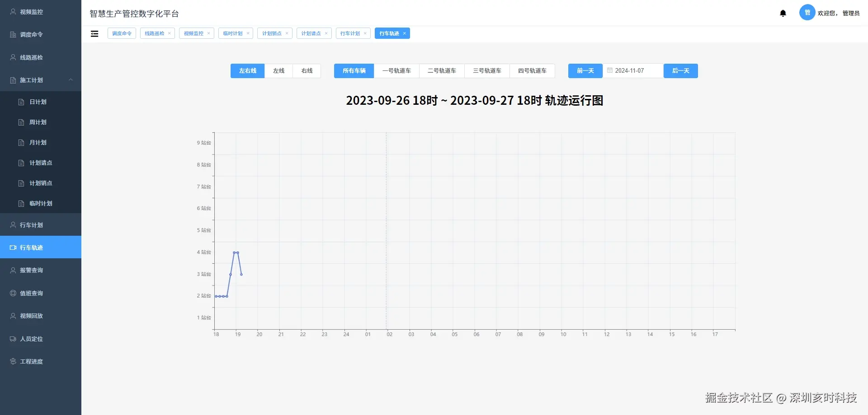Switch to the 调度命令 tab
Image resolution: width=868 pixels, height=415 pixels.
coord(122,33)
